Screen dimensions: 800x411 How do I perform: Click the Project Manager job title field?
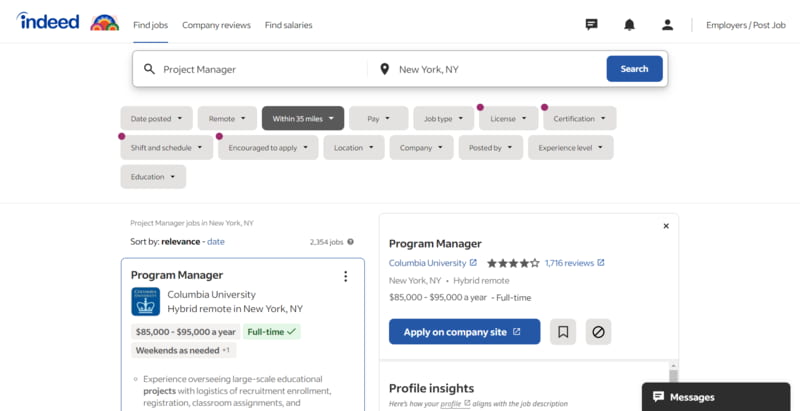(260, 69)
